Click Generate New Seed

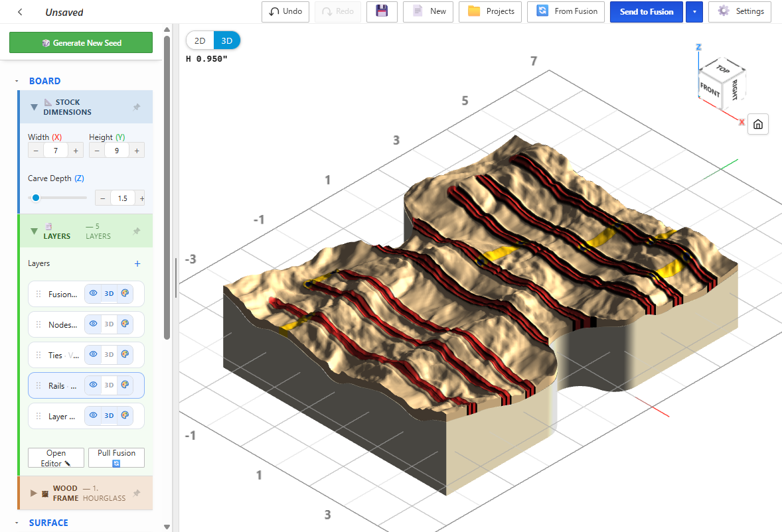click(81, 43)
